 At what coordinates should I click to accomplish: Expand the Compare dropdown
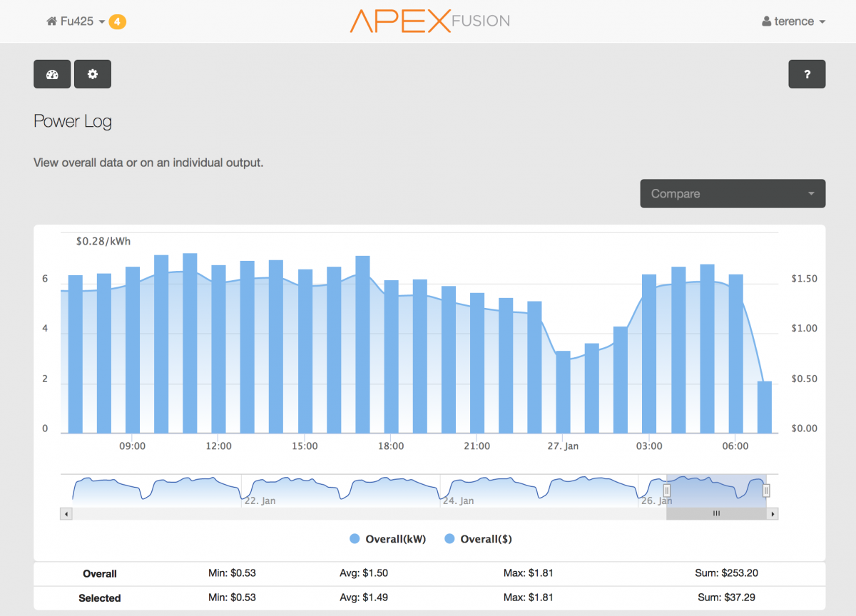(733, 193)
